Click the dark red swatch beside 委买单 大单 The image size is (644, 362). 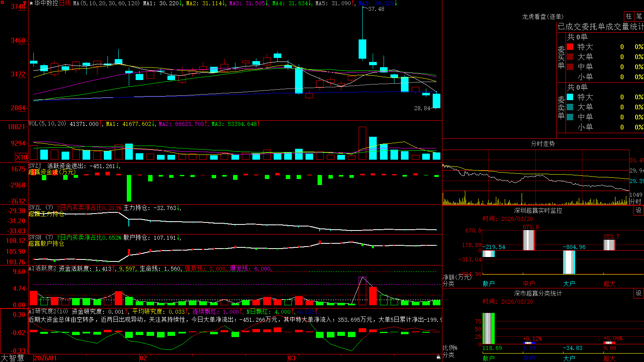point(570,57)
